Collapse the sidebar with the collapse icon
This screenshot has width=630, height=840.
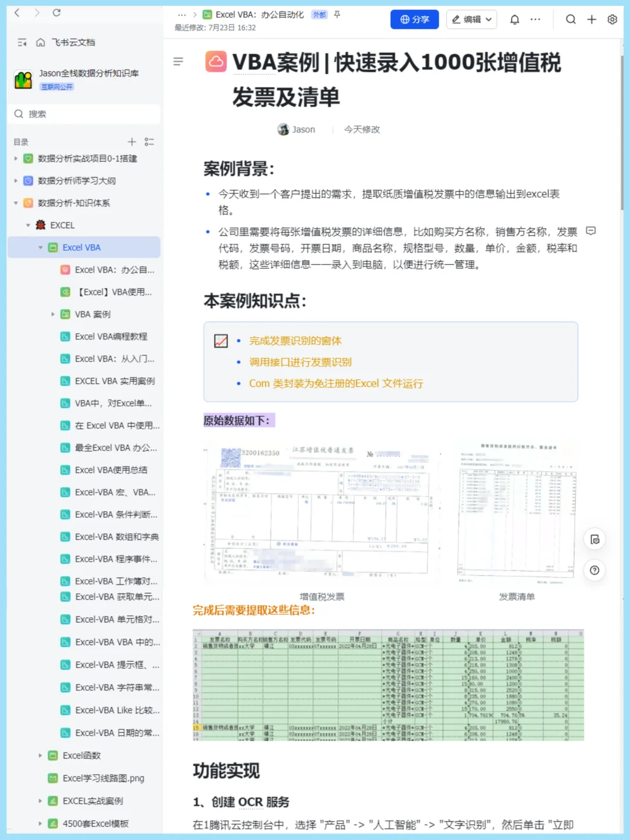pos(22,42)
